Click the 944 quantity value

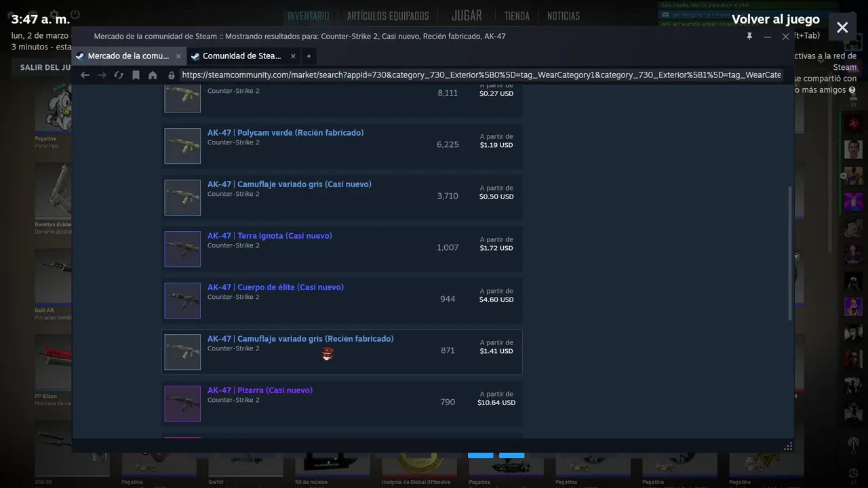tap(448, 299)
